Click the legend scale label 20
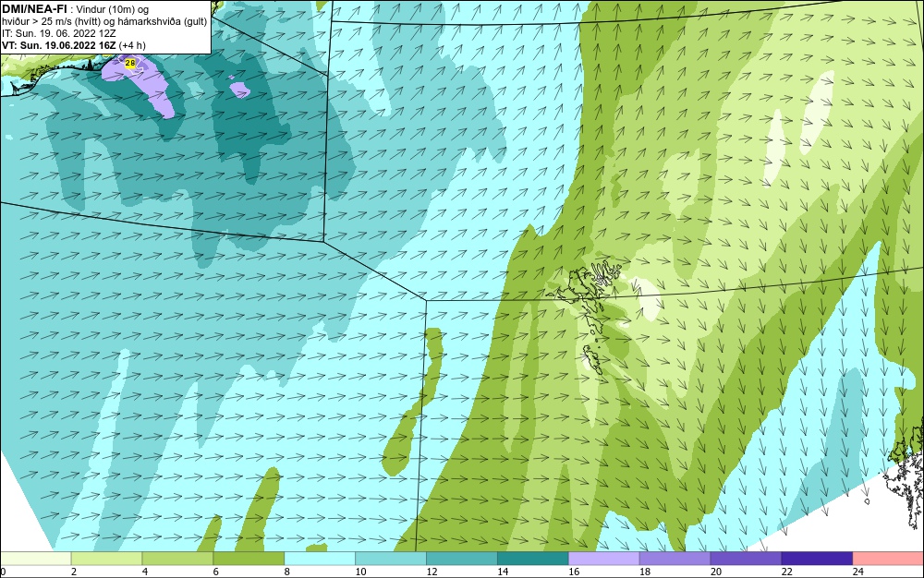Viewport: 924px width, 578px height. pos(716,572)
